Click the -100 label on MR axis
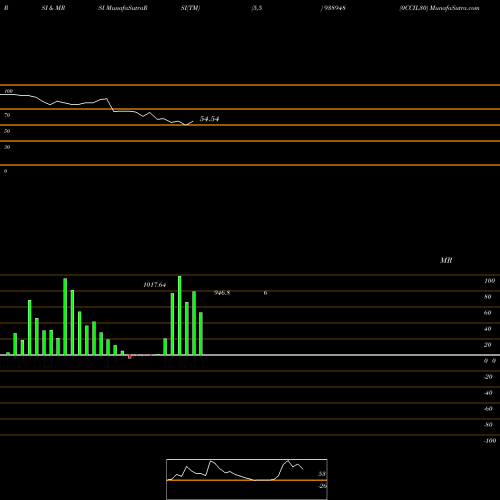Screen dimensions: 500x500 click(x=490, y=441)
